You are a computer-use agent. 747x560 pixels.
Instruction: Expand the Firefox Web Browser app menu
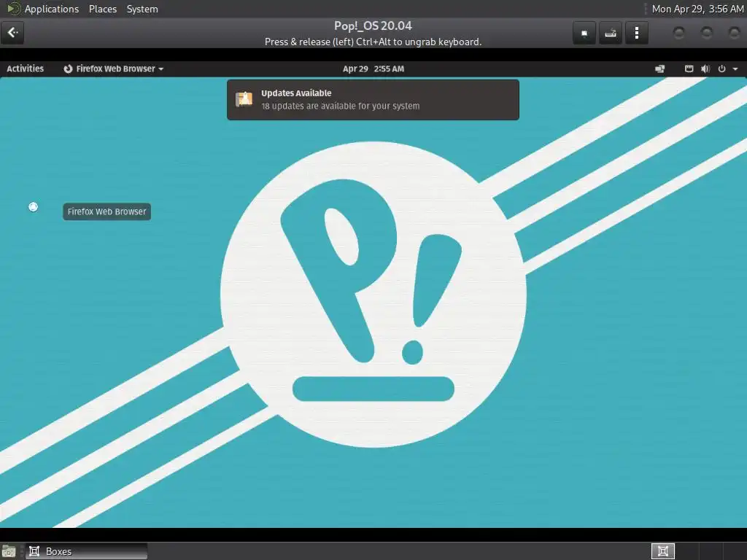tap(114, 69)
